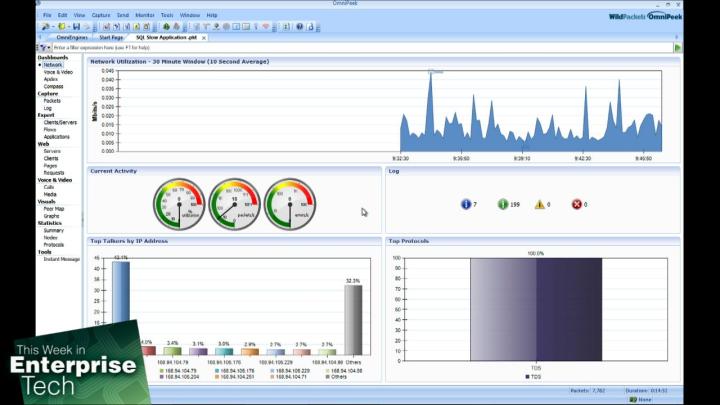Viewport: 720px width, 405px height.
Task: Close the SQL Slow Application tab
Action: tap(204, 37)
